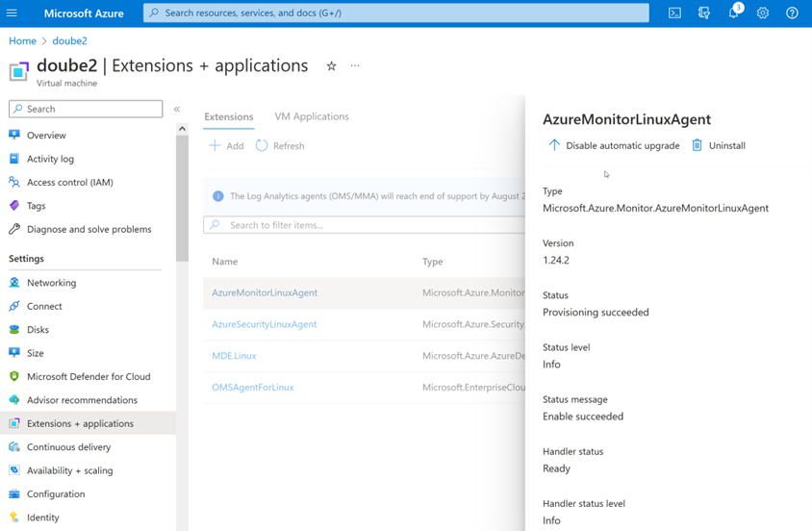Go to doube2 breadcrumb link

tap(69, 41)
